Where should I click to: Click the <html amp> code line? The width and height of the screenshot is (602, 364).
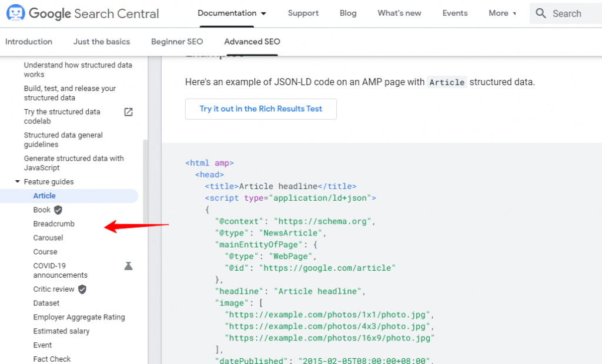point(210,163)
